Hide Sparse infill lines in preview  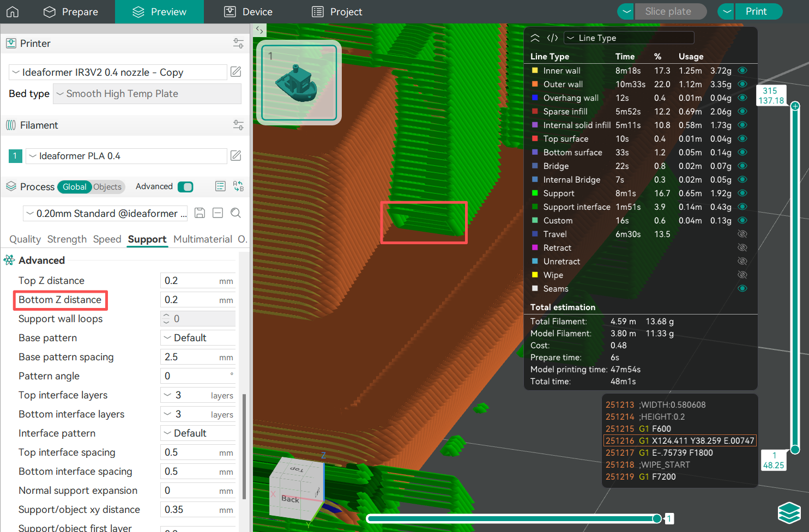742,112
